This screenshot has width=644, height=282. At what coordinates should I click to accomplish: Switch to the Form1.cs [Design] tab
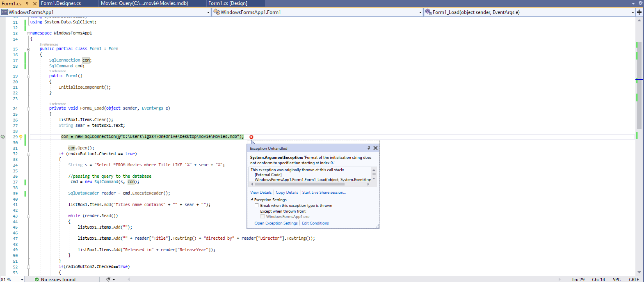(228, 3)
